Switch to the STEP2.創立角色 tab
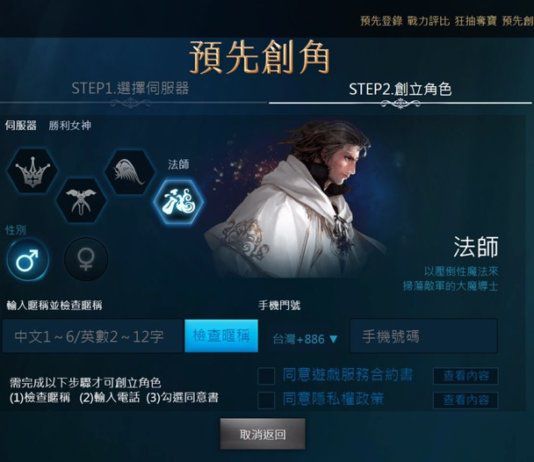The image size is (534, 462). point(400,89)
